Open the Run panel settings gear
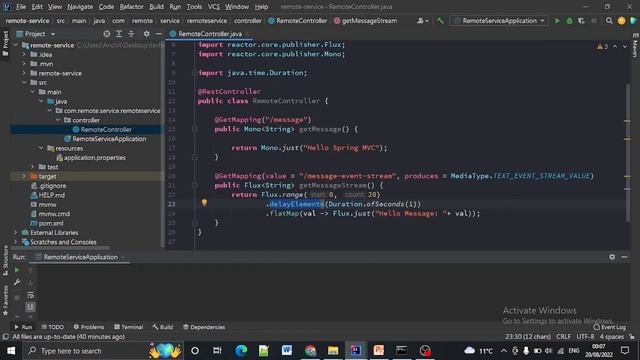Screen dimensions: 640x360 pyautogui.click(x=612, y=257)
